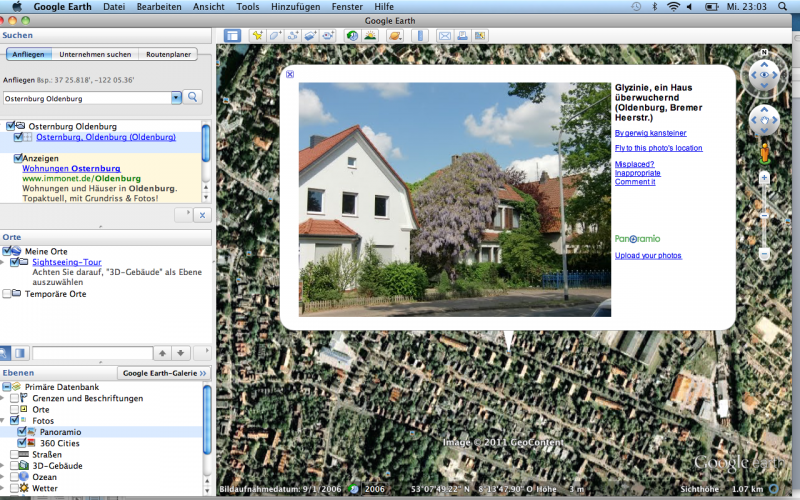The image size is (800, 500).
Task: Toggle the sunlight toolbar icon
Action: click(x=370, y=36)
